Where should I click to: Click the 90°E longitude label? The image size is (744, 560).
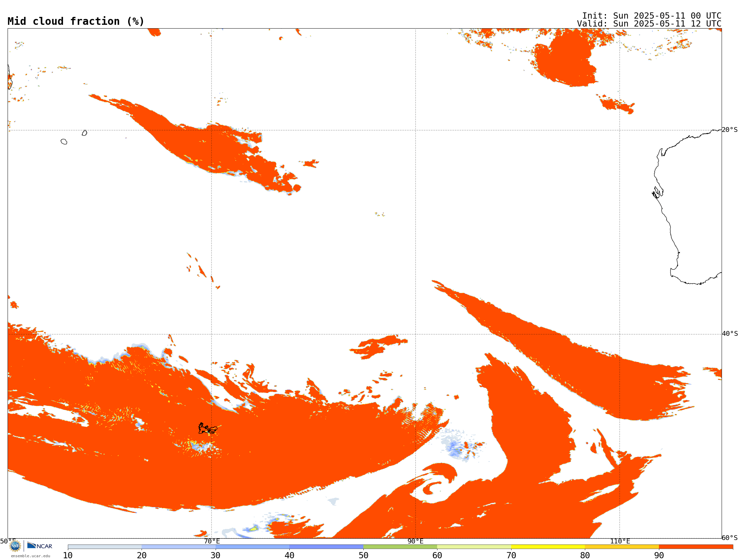pos(415,541)
